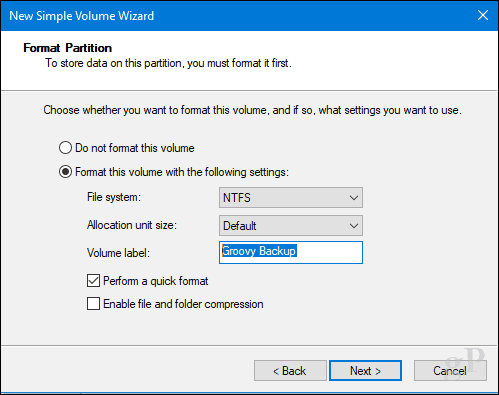Viewport: 499px width, 395px height.
Task: Enable file and folder compression checkbox
Action: point(93,304)
